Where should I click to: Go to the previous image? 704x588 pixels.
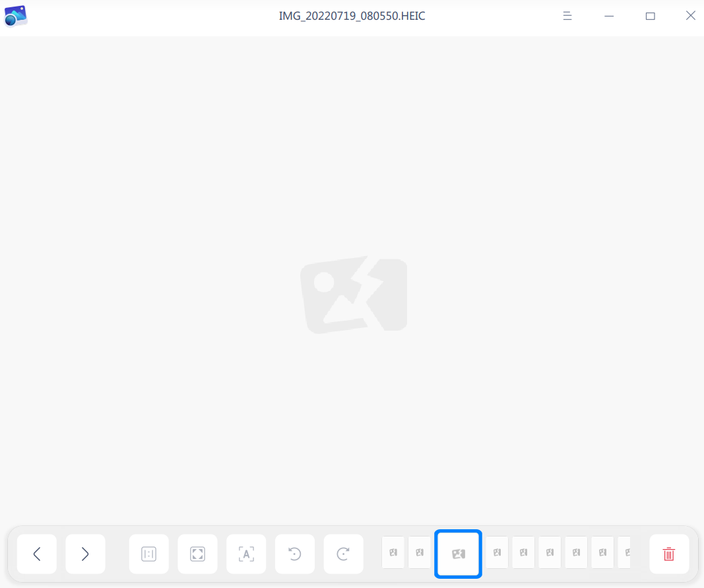pyautogui.click(x=37, y=554)
